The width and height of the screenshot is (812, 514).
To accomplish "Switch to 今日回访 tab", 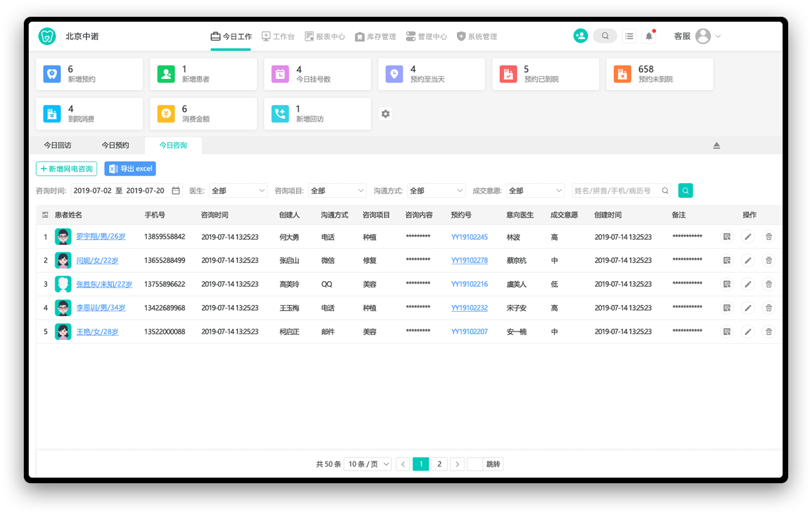I will tap(57, 145).
